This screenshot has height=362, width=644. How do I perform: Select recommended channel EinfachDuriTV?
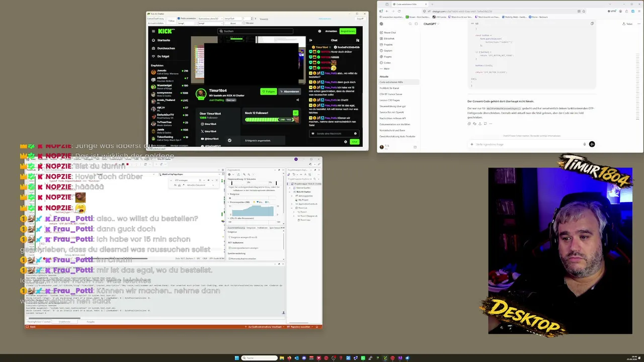tap(170, 115)
